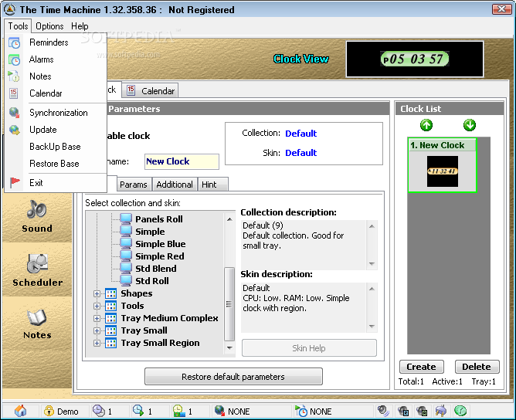Switch to the Params tab
This screenshot has height=420, width=516.
[x=134, y=185]
